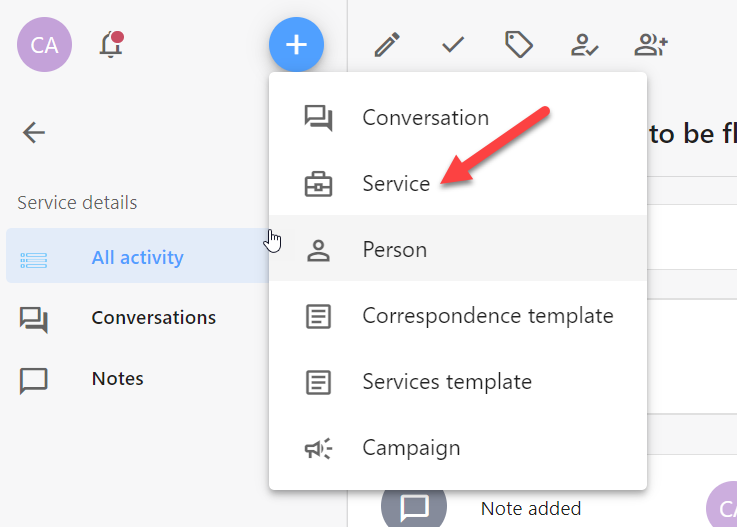Choose Correspondence template menu option
The height and width of the screenshot is (527, 737).
(458, 315)
